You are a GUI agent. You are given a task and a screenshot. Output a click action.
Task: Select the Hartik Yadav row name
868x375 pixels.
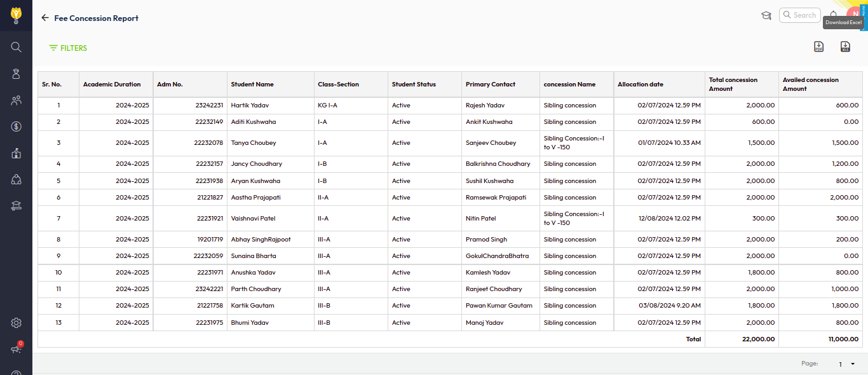250,106
